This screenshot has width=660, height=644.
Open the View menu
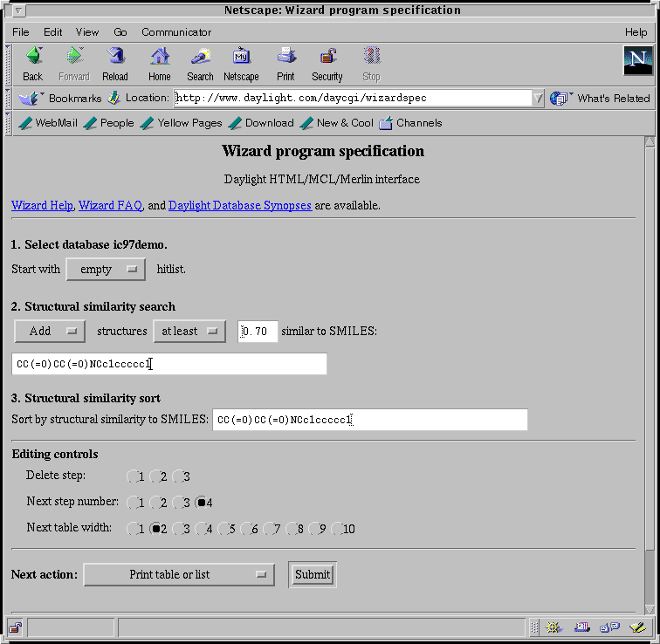point(87,32)
